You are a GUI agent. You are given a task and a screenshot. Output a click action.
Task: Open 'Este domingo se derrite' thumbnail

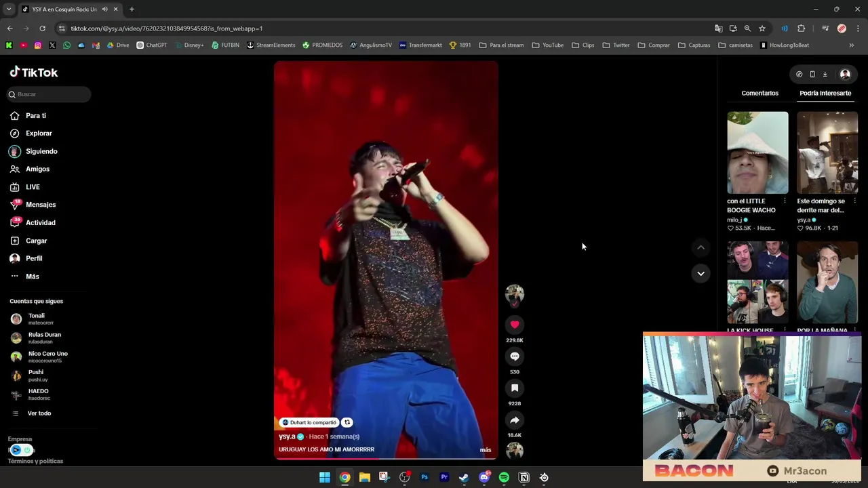point(827,152)
